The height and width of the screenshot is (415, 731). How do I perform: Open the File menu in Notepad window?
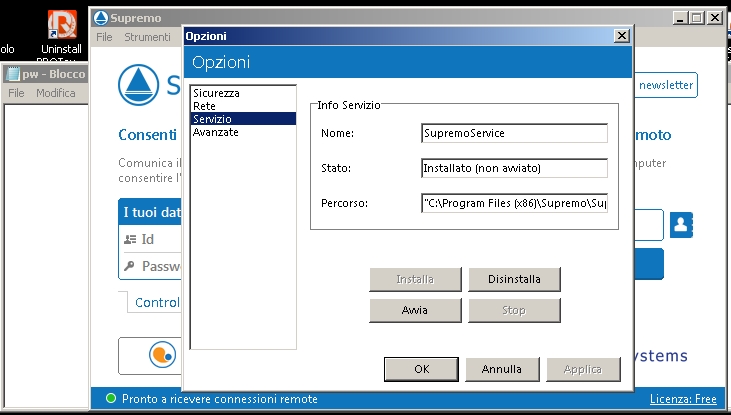(16, 93)
